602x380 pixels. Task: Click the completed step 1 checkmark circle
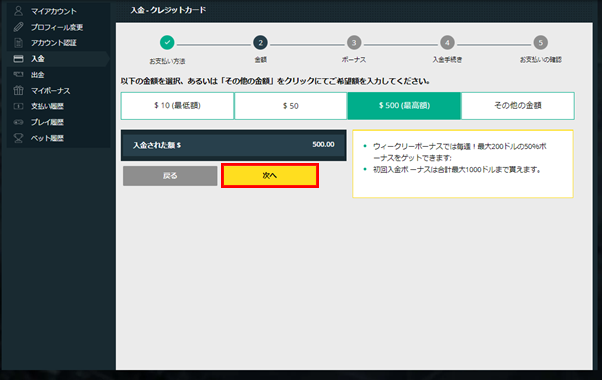[x=167, y=43]
